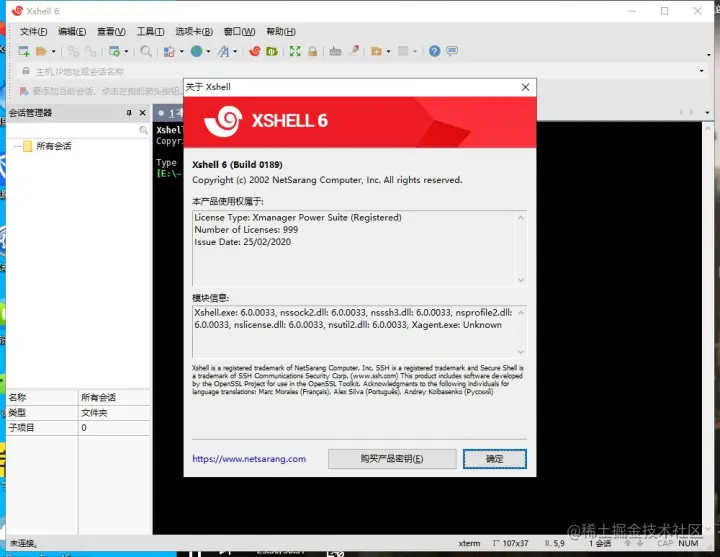720x557 pixels.
Task: Click the 购买产品密钥(E) button
Action: coord(392,459)
